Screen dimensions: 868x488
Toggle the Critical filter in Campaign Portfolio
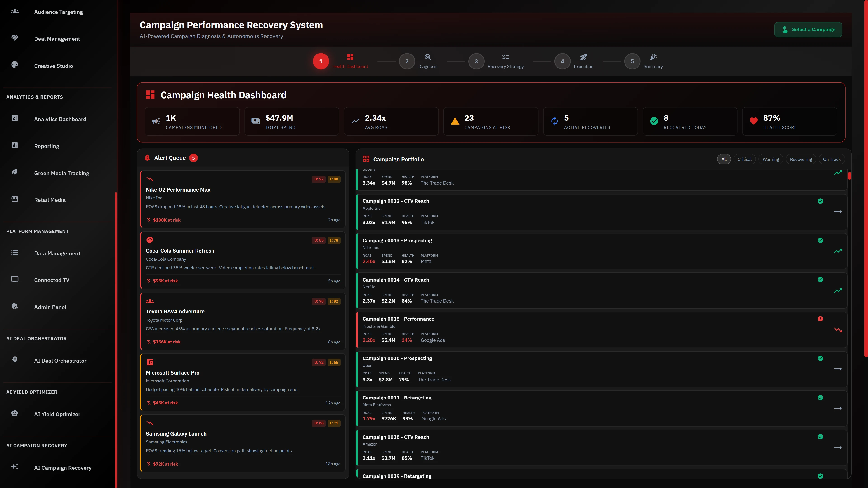pyautogui.click(x=745, y=159)
